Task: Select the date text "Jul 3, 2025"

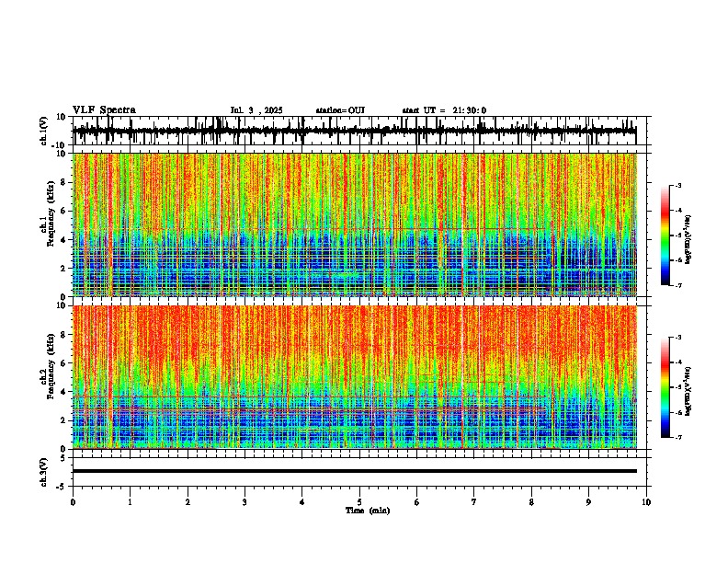Action: click(x=256, y=110)
